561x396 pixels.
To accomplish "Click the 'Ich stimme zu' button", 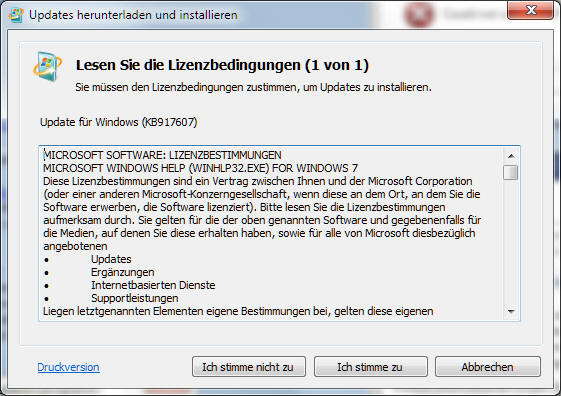I will tap(371, 367).
